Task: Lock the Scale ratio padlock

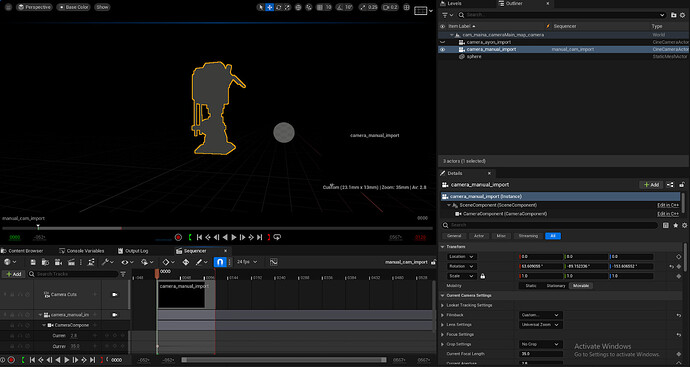Action: pyautogui.click(x=483, y=276)
